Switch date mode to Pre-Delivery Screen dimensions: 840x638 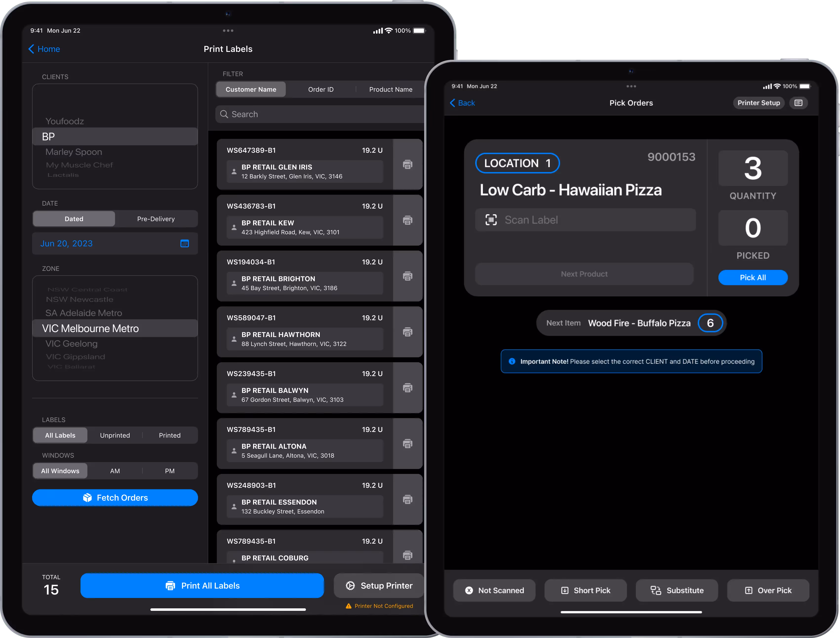click(x=156, y=219)
